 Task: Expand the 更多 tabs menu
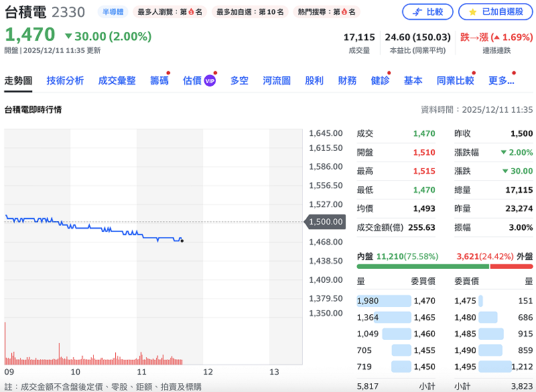coord(501,80)
